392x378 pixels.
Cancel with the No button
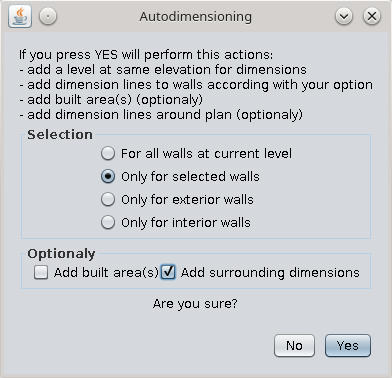[294, 346]
